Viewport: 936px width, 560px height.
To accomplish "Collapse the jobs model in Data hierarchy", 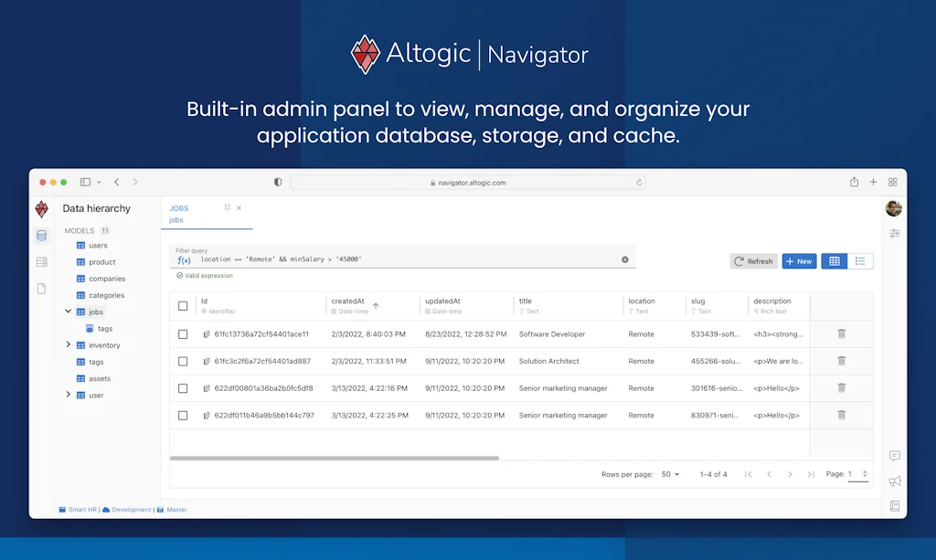I will (68, 312).
